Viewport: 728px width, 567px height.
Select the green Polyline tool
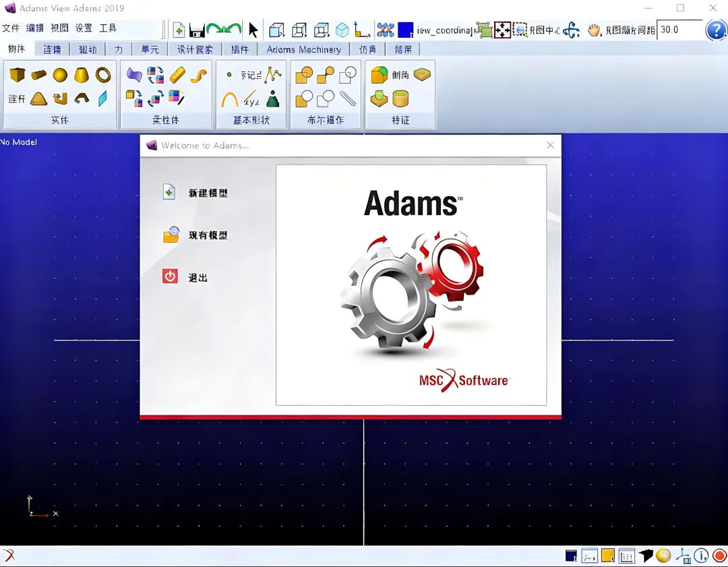click(274, 75)
